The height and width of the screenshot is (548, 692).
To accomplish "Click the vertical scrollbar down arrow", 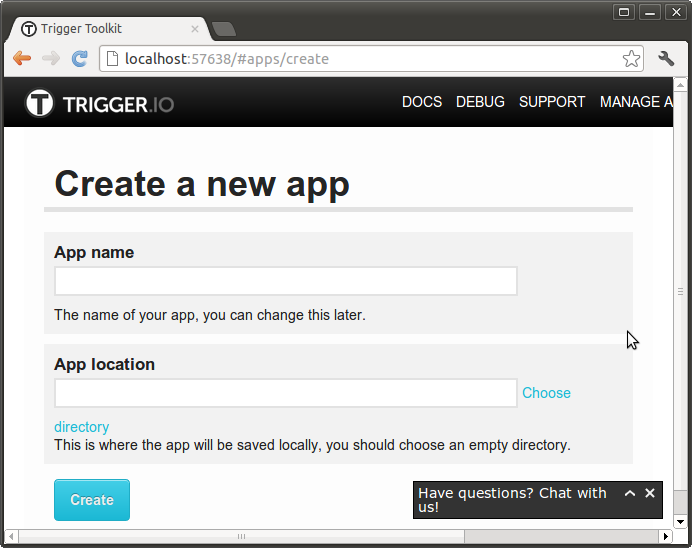I will pos(680,522).
